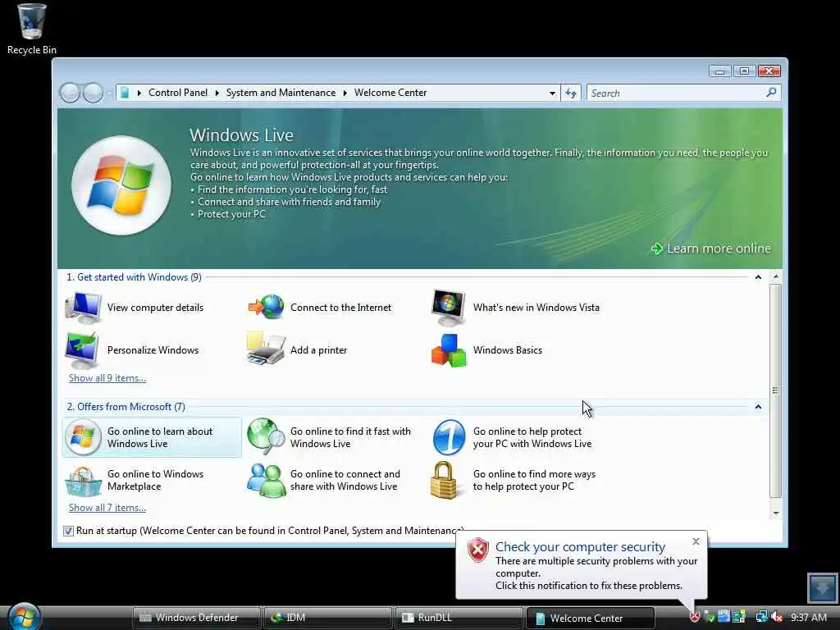
Task: Click the Windows Start orb
Action: click(24, 616)
